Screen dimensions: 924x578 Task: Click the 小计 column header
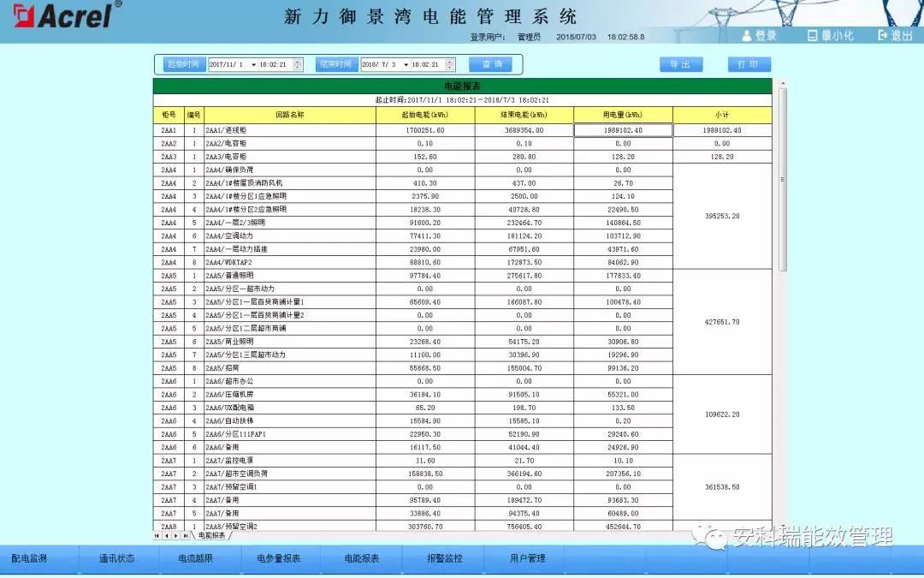coord(722,115)
